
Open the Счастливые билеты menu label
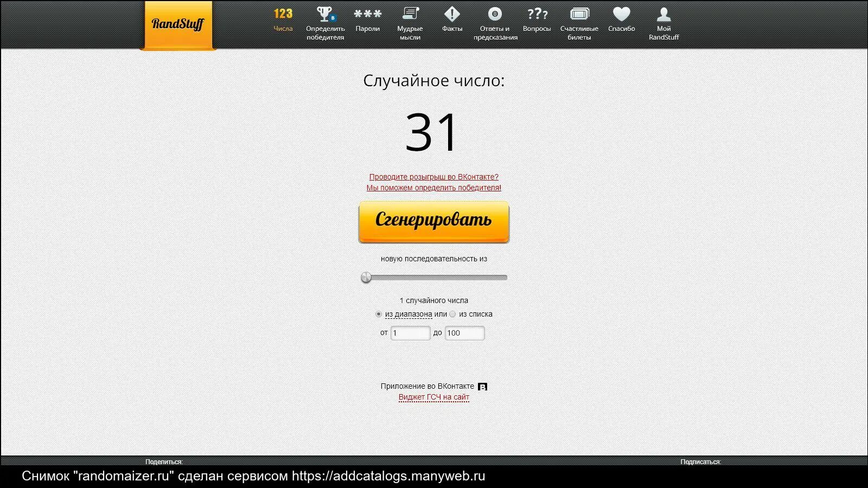coord(579,33)
